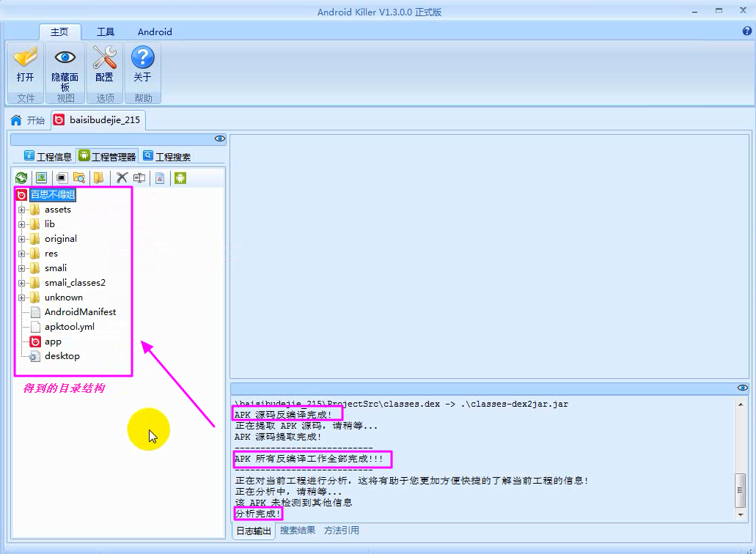756x554 pixels.
Task: Click the log output scrollbar down arrow
Action: (x=741, y=515)
